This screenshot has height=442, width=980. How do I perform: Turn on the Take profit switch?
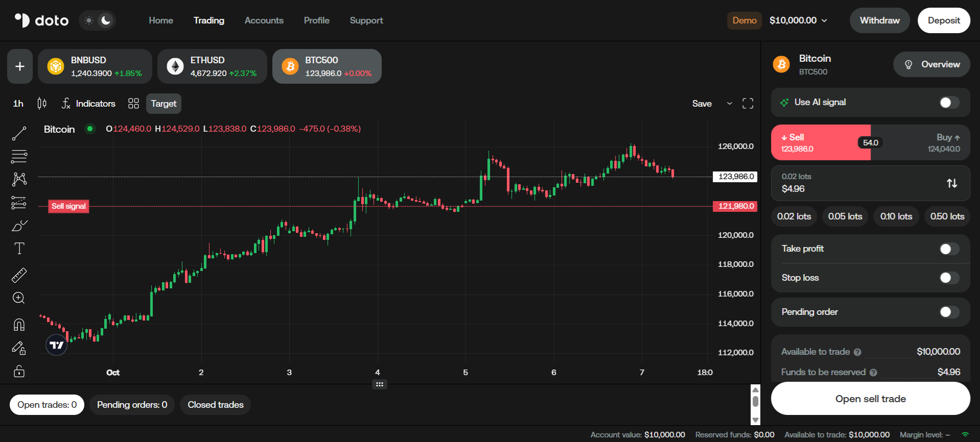pos(949,249)
